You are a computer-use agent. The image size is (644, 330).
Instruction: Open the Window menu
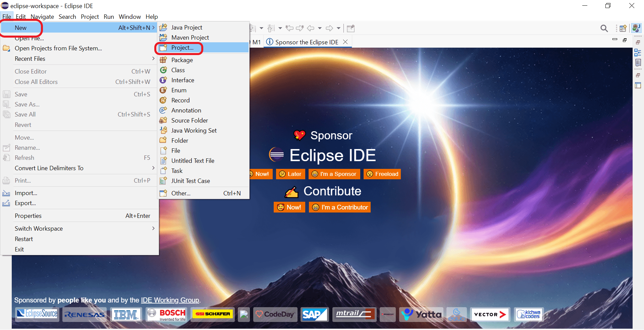130,17
